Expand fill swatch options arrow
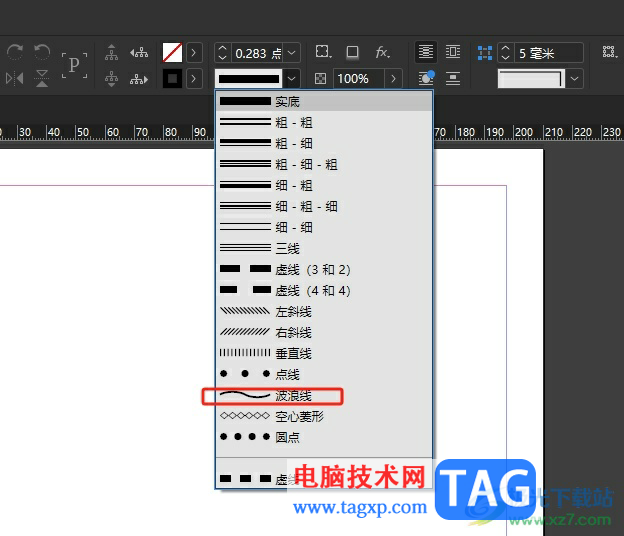This screenshot has width=624, height=536. (x=194, y=53)
